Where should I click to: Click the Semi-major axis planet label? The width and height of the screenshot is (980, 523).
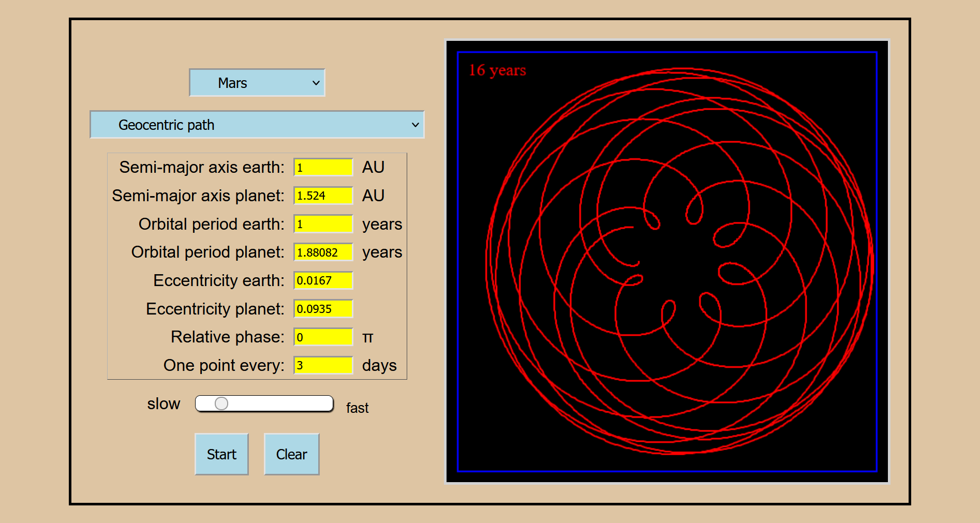198,196
